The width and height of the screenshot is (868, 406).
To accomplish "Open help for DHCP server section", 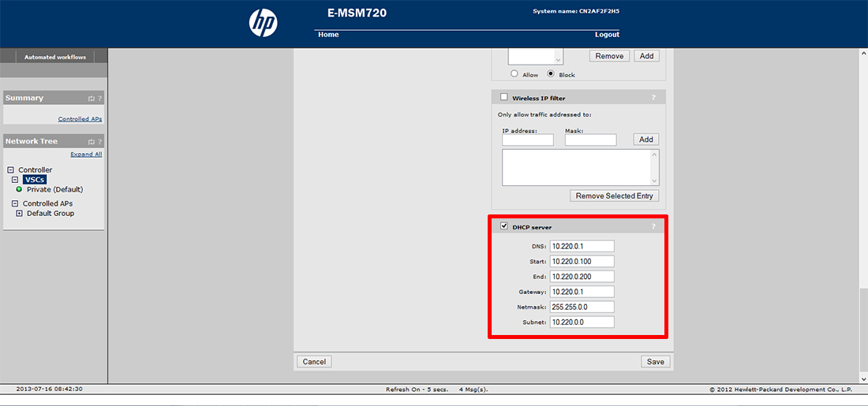I will [653, 226].
